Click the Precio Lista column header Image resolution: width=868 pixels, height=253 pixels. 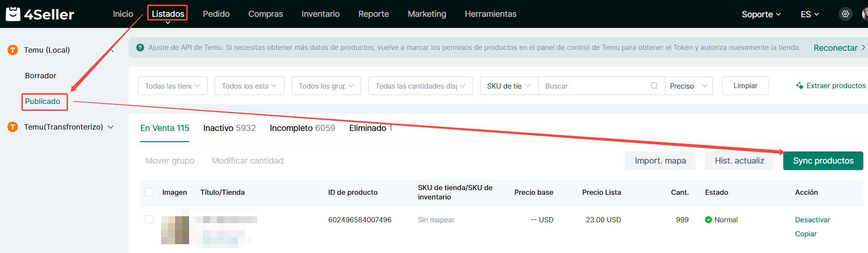[601, 192]
